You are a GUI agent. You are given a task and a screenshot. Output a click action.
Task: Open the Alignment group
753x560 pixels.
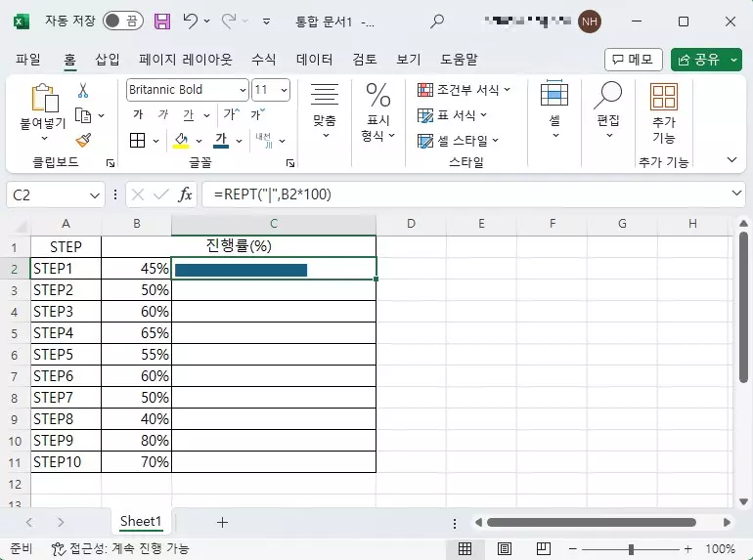325,111
